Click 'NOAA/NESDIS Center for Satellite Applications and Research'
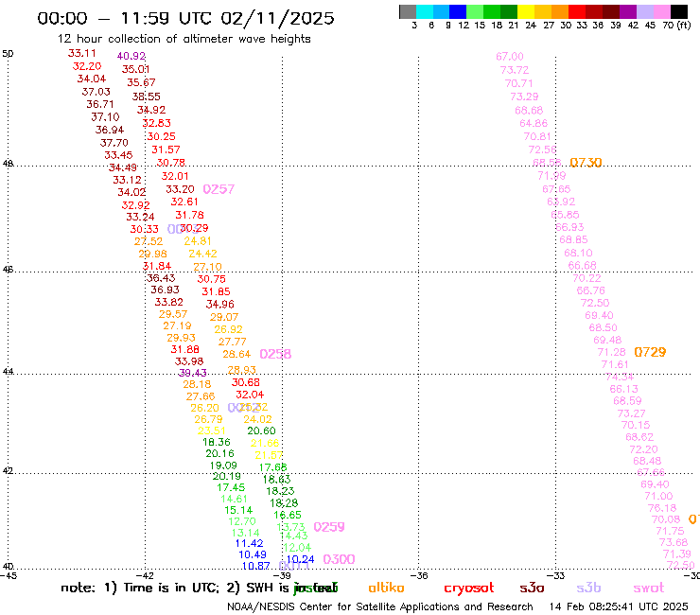 point(380,607)
